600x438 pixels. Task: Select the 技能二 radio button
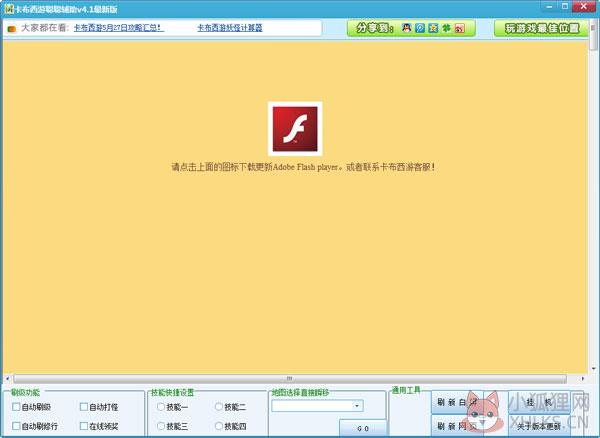pos(219,407)
